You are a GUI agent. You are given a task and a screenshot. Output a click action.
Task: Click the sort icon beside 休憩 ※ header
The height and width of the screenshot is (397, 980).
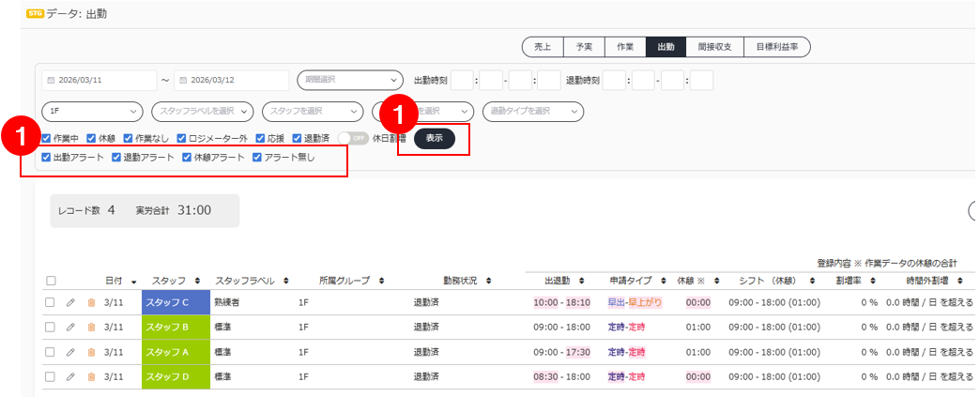click(x=717, y=281)
